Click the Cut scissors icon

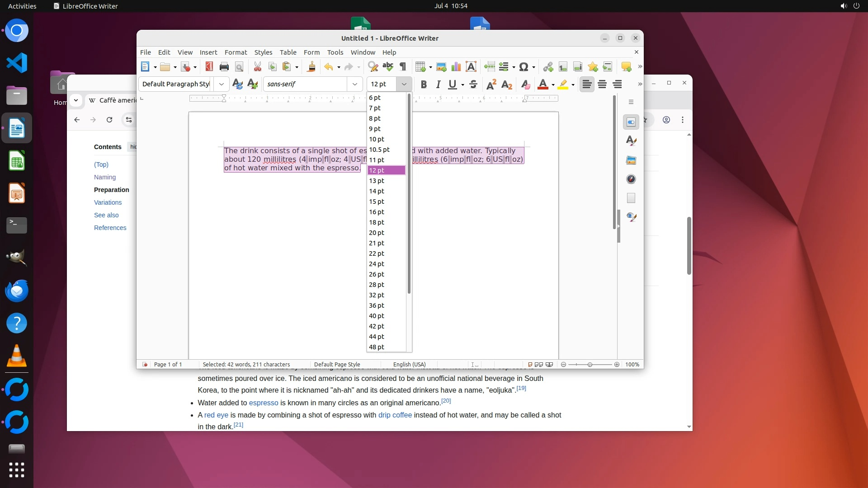tap(257, 67)
